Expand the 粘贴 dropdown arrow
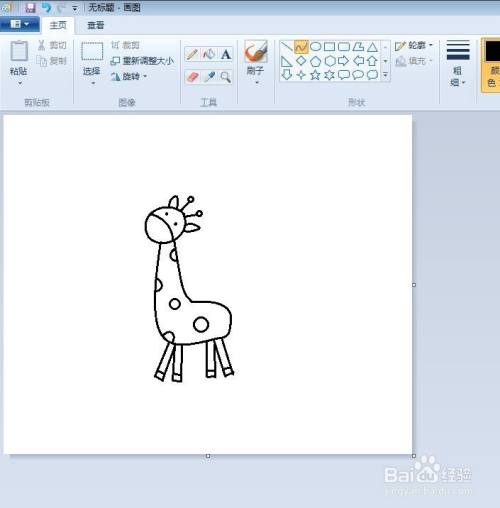 pos(20,83)
